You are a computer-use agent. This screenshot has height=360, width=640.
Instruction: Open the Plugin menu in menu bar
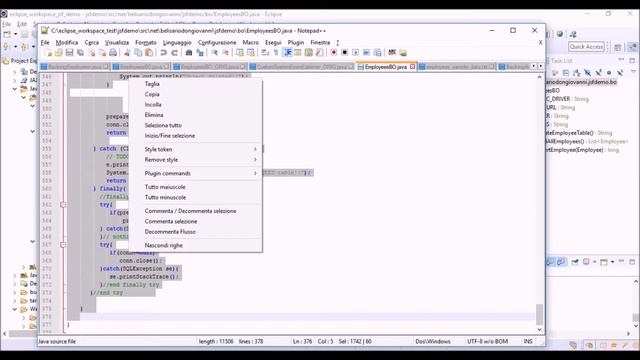(296, 42)
